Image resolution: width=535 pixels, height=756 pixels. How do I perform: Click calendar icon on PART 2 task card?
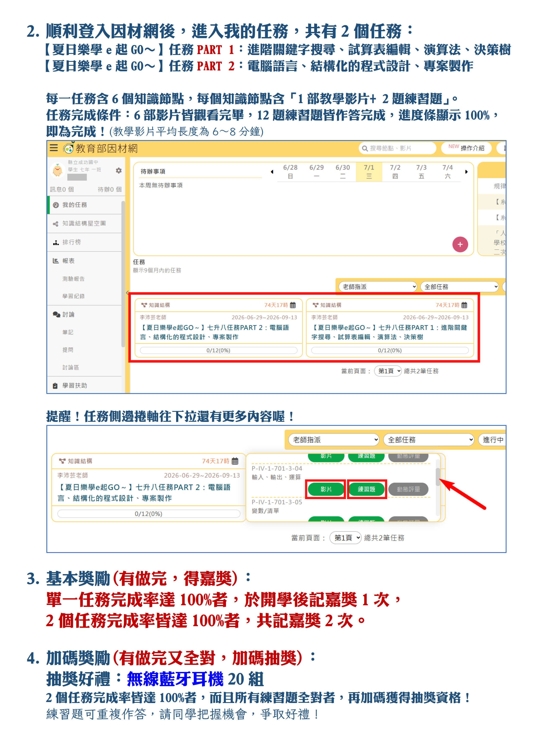pos(293,305)
